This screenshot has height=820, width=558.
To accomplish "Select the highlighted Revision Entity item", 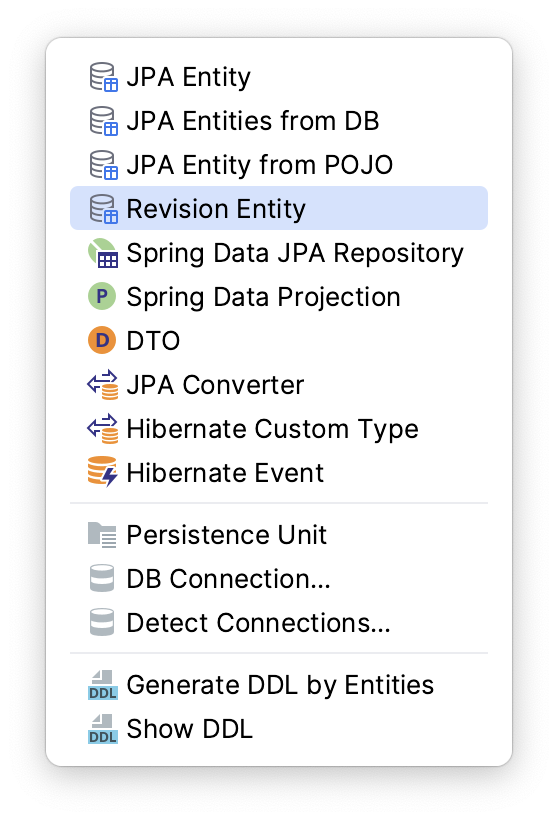I will pyautogui.click(x=279, y=208).
